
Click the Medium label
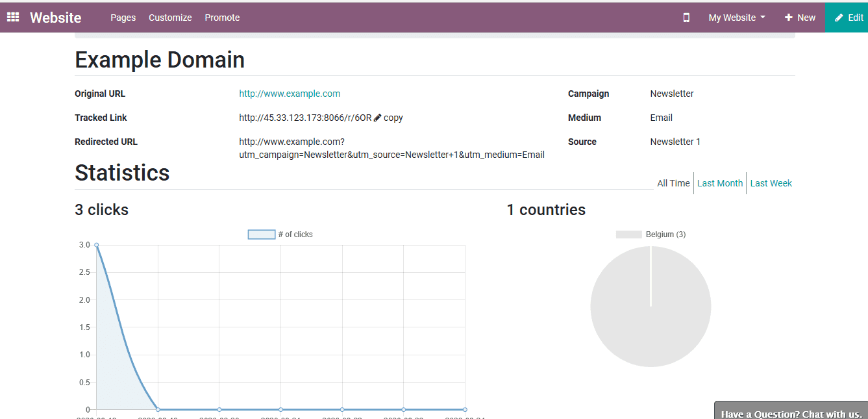tap(584, 118)
